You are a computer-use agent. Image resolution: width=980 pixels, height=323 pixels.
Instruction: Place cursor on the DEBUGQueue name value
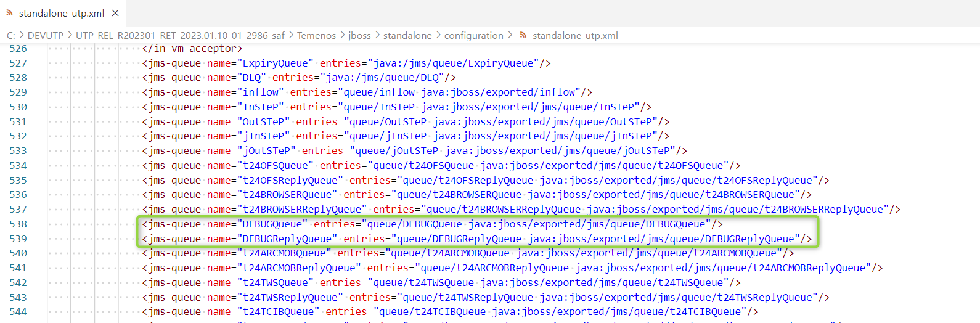(x=272, y=224)
